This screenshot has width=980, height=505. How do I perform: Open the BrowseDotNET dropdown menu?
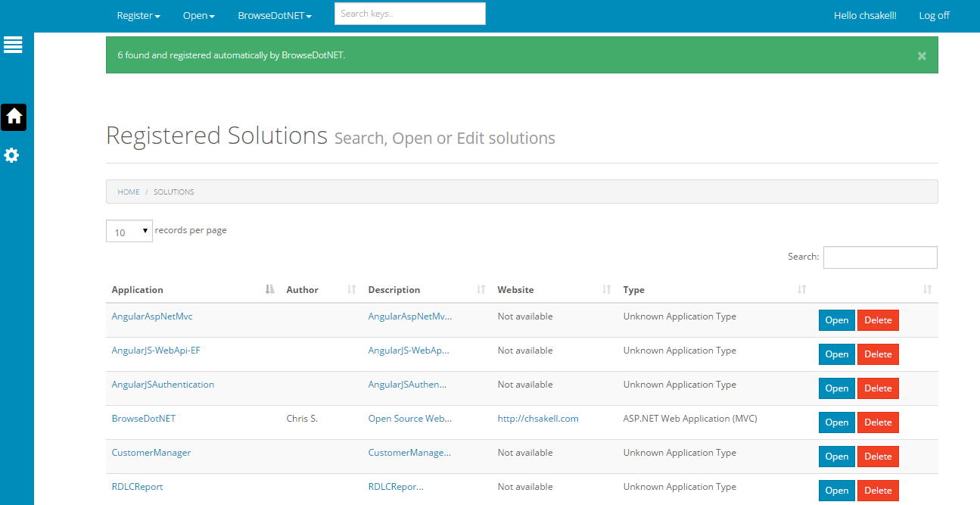coord(274,16)
